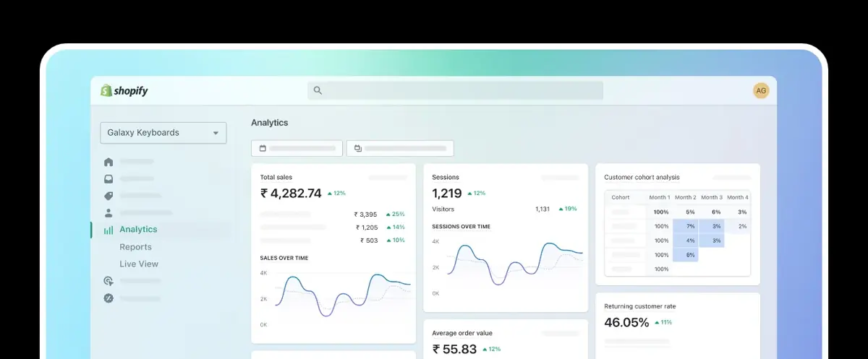Click the 46.05% returning customer rate
The height and width of the screenshot is (359, 868).
coord(626,322)
